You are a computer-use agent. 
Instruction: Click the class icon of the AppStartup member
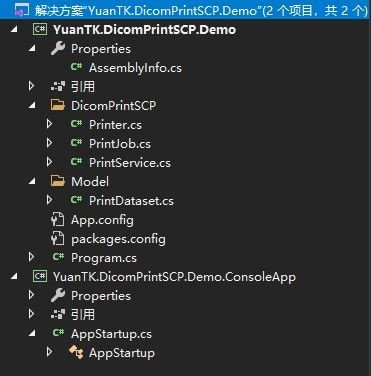76,352
